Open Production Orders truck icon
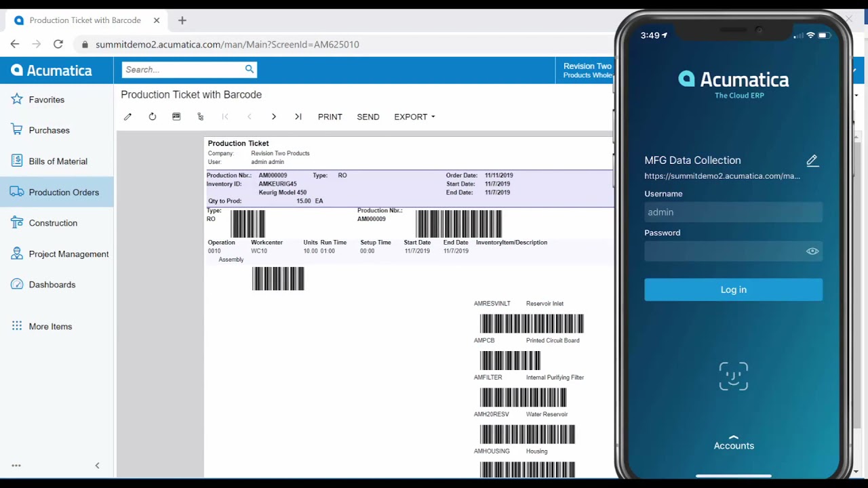 tap(17, 192)
